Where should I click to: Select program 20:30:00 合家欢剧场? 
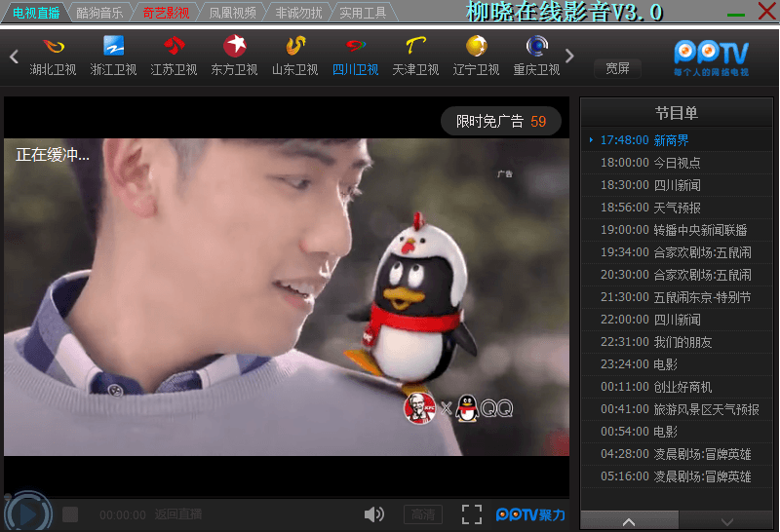click(677, 275)
